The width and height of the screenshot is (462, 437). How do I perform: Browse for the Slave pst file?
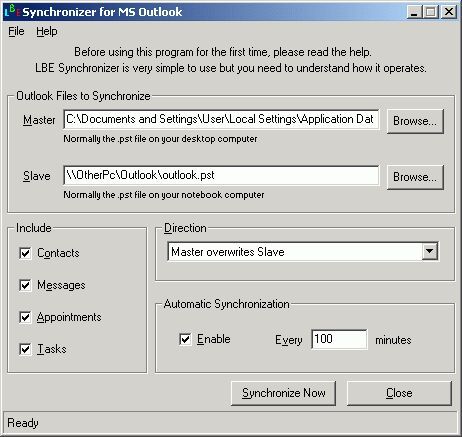point(415,177)
